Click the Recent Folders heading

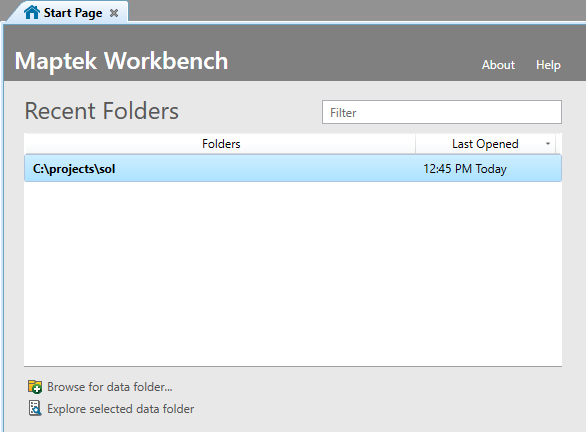[x=102, y=111]
